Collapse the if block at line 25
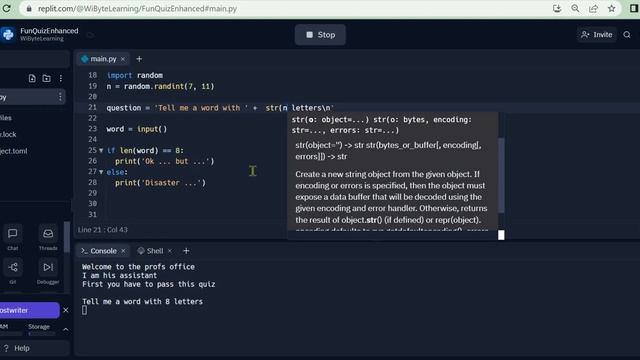640x360 pixels. point(101,151)
